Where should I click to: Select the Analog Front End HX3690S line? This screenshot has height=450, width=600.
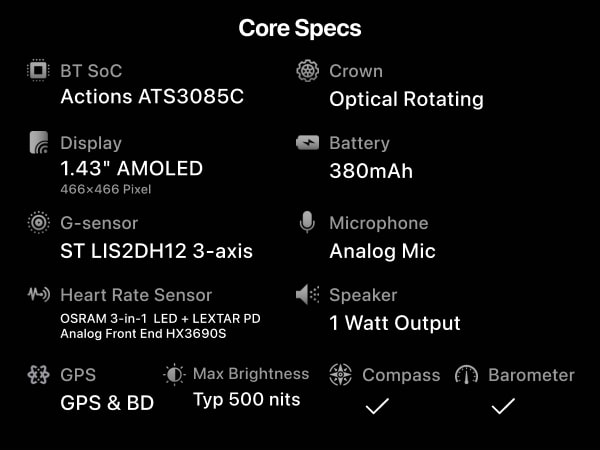143,334
